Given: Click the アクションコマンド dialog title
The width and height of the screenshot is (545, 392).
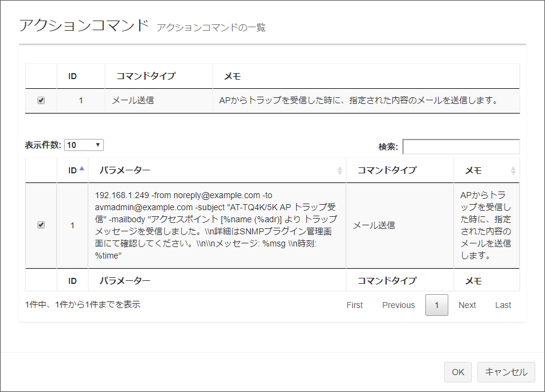Looking at the screenshot, I should click(x=83, y=25).
